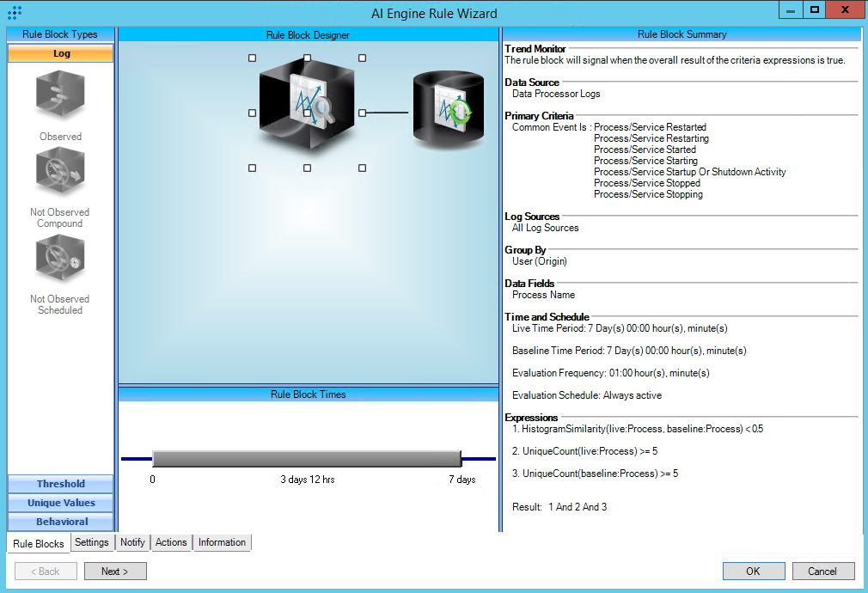
Task: Click the right-middle selection handle of block
Action: click(362, 113)
